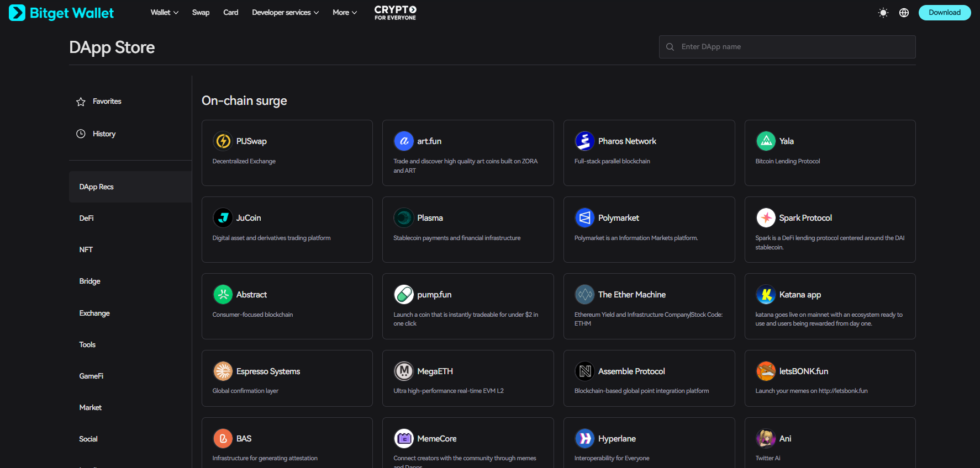Open the Assemble Protocol app icon

[584, 371]
